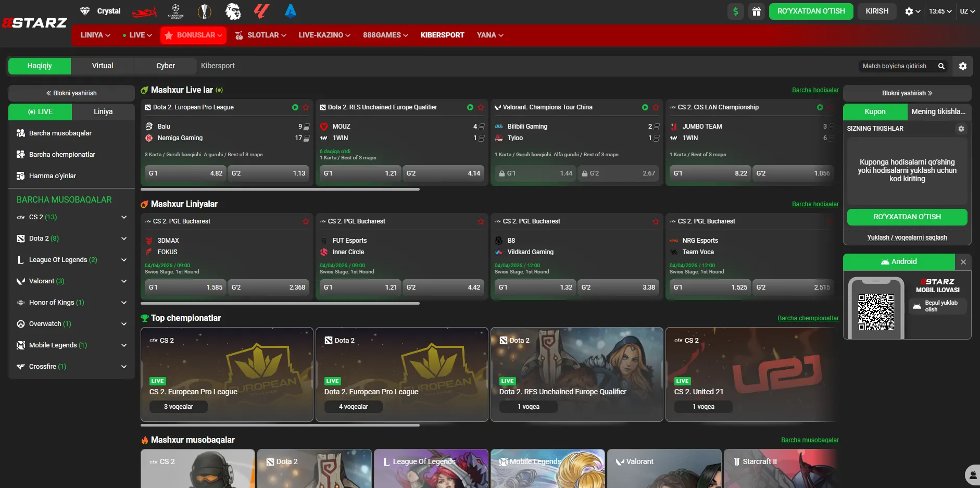Open the blue Serie A icon
The height and width of the screenshot is (488, 980).
(x=291, y=11)
